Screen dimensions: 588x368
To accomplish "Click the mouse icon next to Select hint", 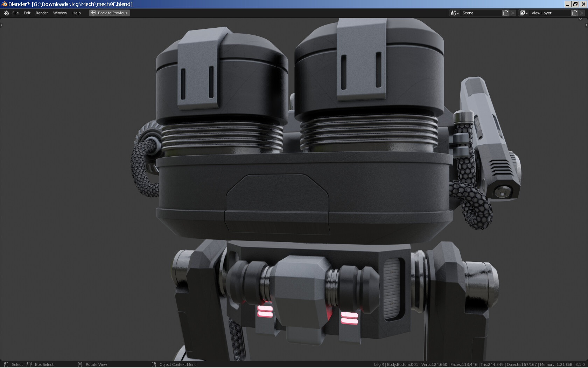I will point(6,364).
